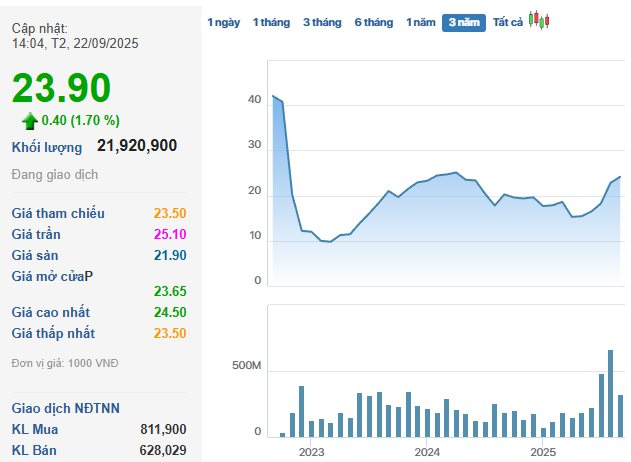Click the green up arrow price indicator
631x462 pixels.
pos(30,120)
